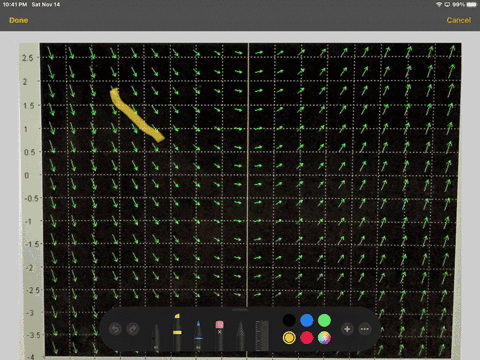
Task: Tap the screen mirroring status icon
Action: coord(447,4)
